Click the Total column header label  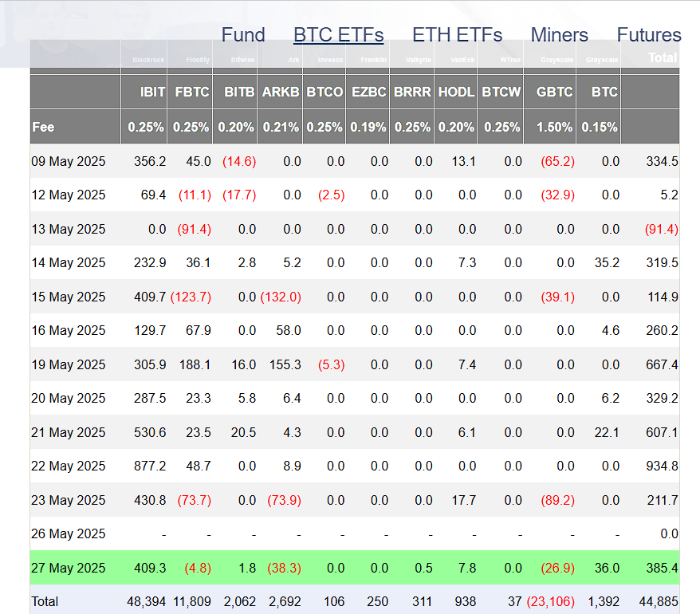(663, 57)
